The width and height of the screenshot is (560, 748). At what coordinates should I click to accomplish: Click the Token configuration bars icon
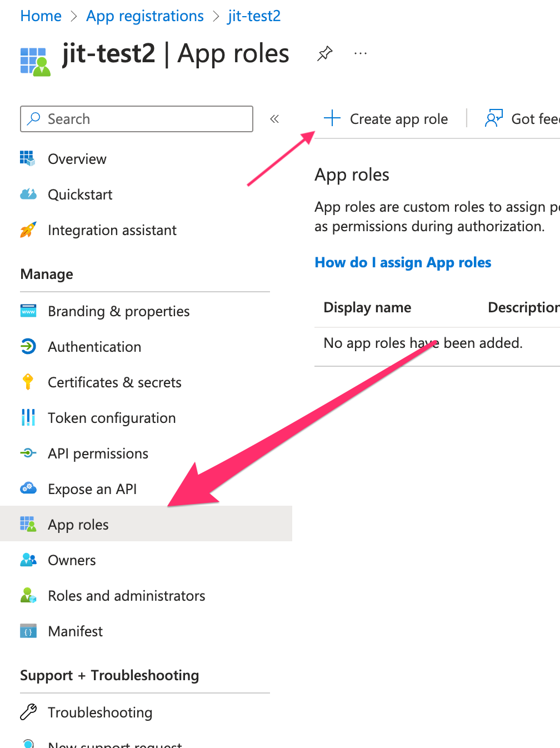[28, 418]
